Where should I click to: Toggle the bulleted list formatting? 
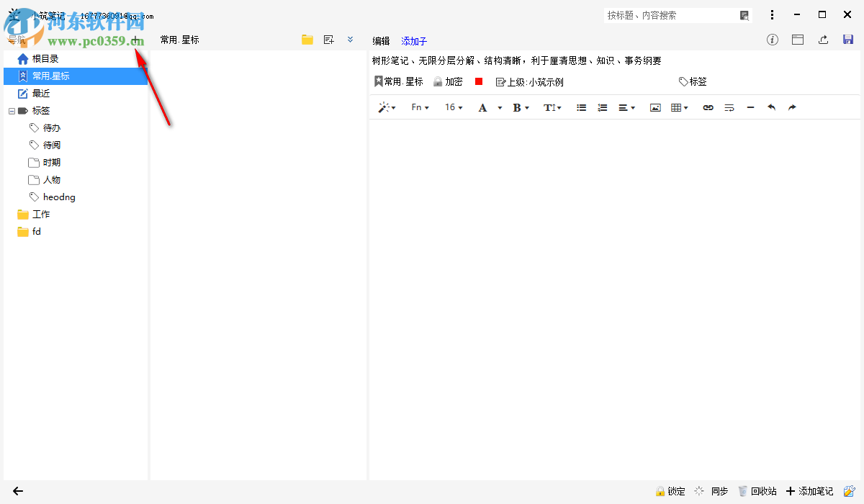(x=582, y=107)
